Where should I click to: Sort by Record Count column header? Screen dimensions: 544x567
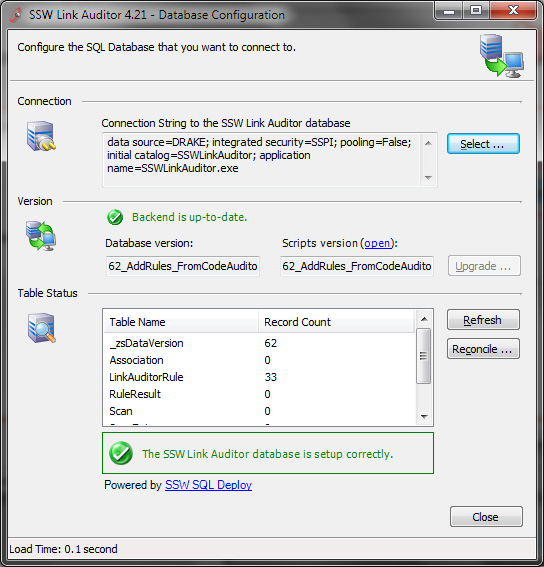(x=336, y=322)
